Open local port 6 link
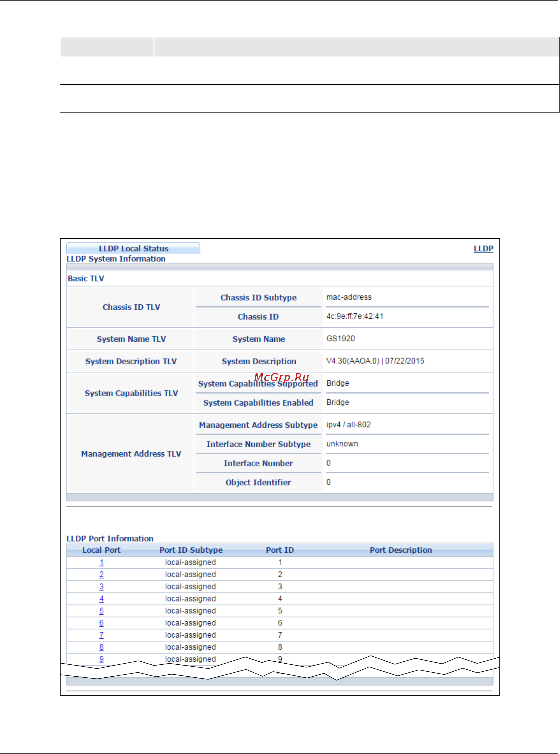The width and height of the screenshot is (560, 754). 101,623
